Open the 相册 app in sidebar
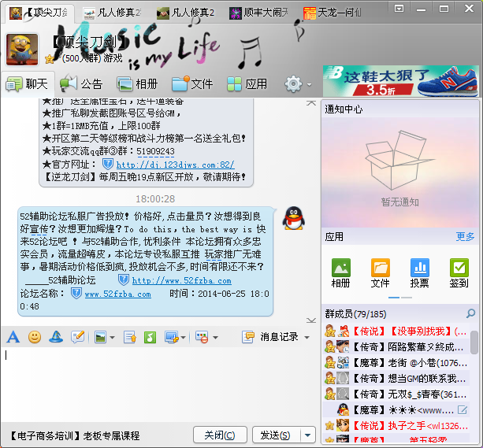 click(340, 273)
